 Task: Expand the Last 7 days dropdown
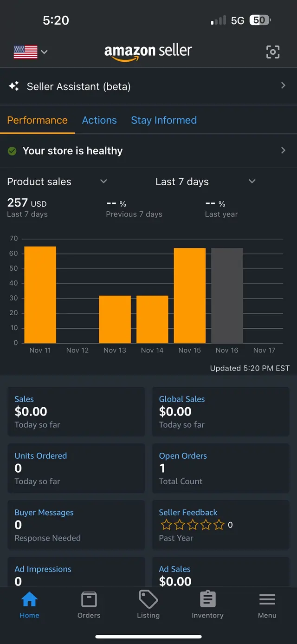(x=206, y=182)
